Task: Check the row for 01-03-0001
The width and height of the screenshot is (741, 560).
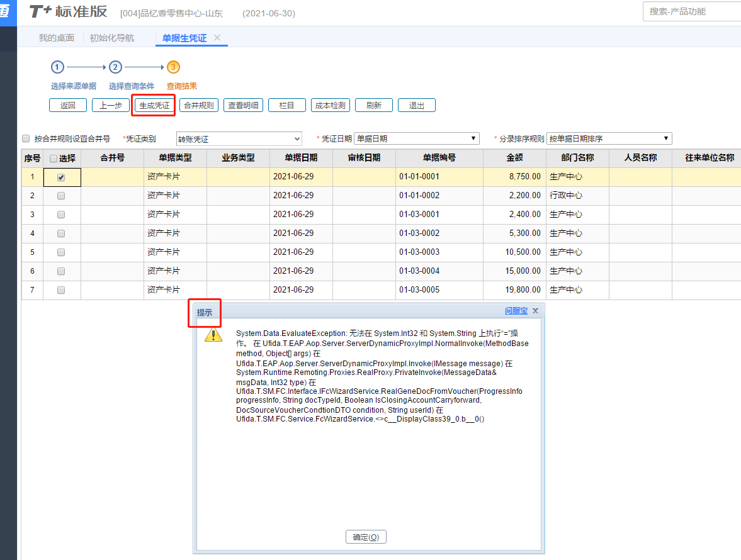Action: pos(61,215)
